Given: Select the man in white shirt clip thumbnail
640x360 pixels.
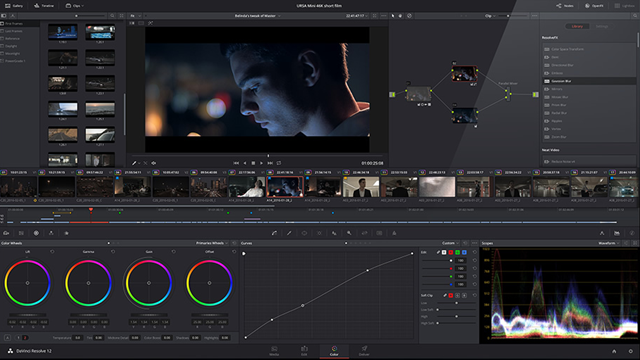Looking at the screenshot, I should point(247,187).
